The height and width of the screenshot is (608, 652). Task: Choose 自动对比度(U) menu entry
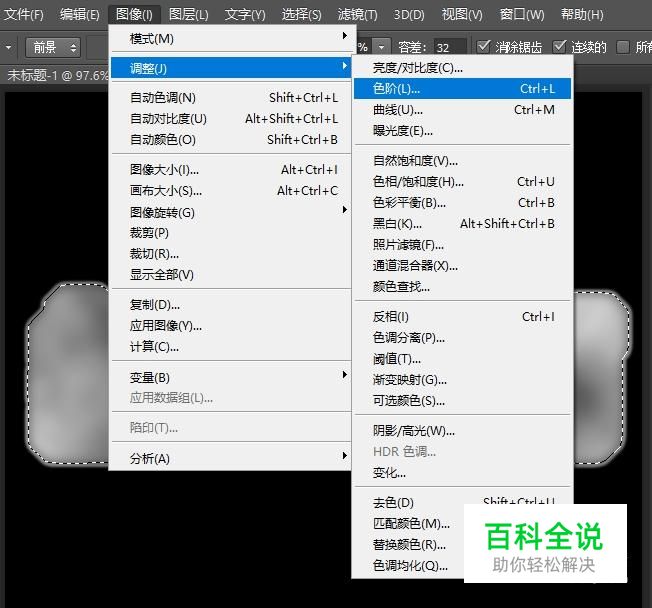(x=231, y=119)
